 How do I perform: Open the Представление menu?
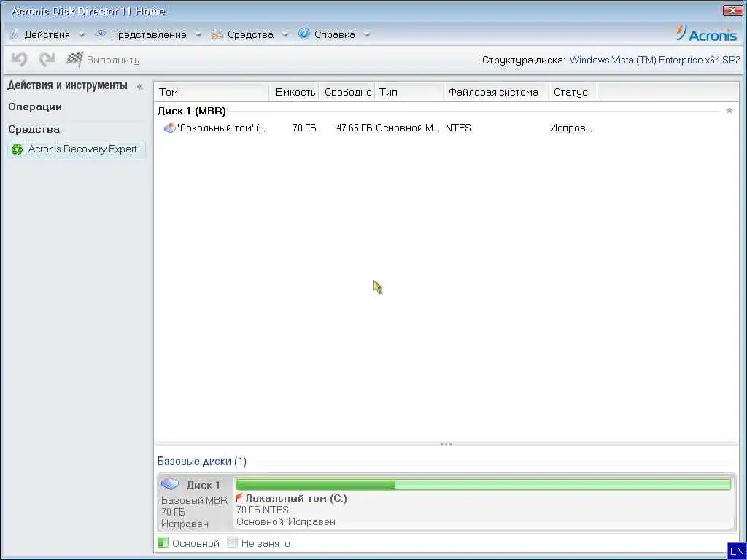tap(149, 34)
